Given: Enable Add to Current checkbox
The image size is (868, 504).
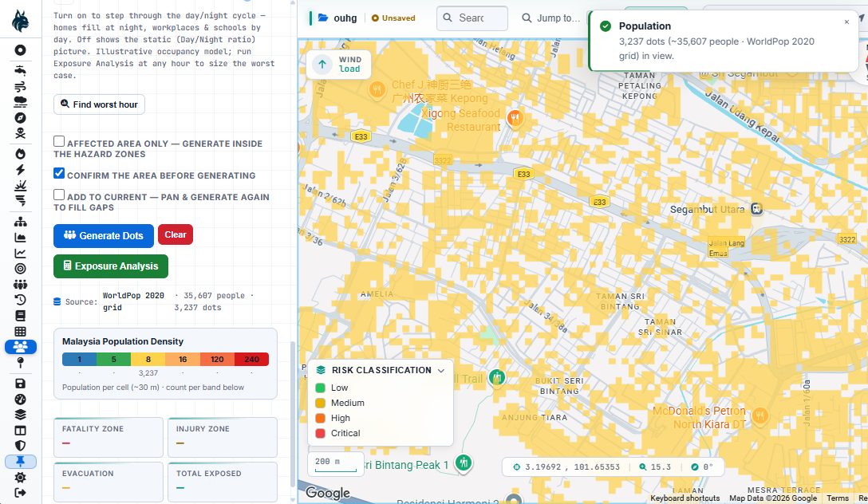Looking at the screenshot, I should pos(59,195).
